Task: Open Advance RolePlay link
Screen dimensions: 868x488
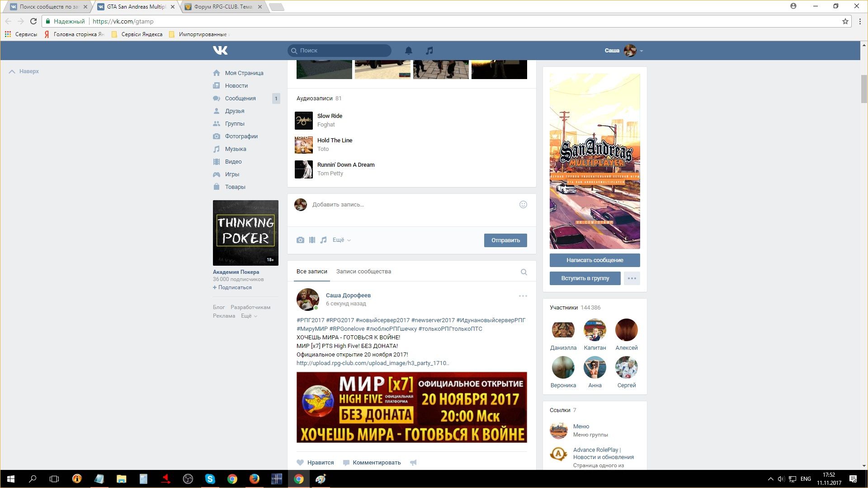Action: (x=603, y=453)
